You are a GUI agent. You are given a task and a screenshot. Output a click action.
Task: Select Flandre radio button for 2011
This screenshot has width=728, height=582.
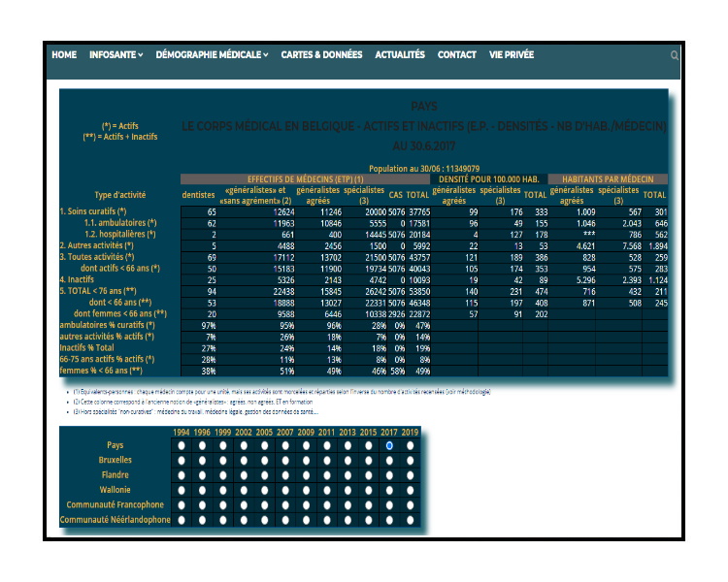[327, 475]
